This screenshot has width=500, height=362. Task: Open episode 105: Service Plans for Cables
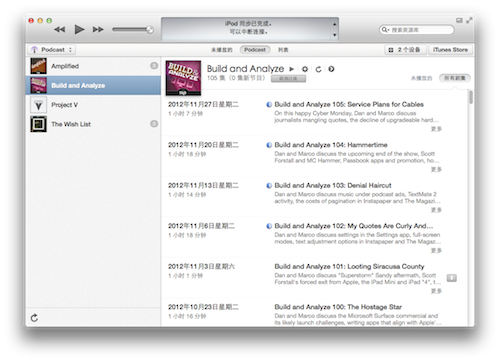pyautogui.click(x=349, y=104)
